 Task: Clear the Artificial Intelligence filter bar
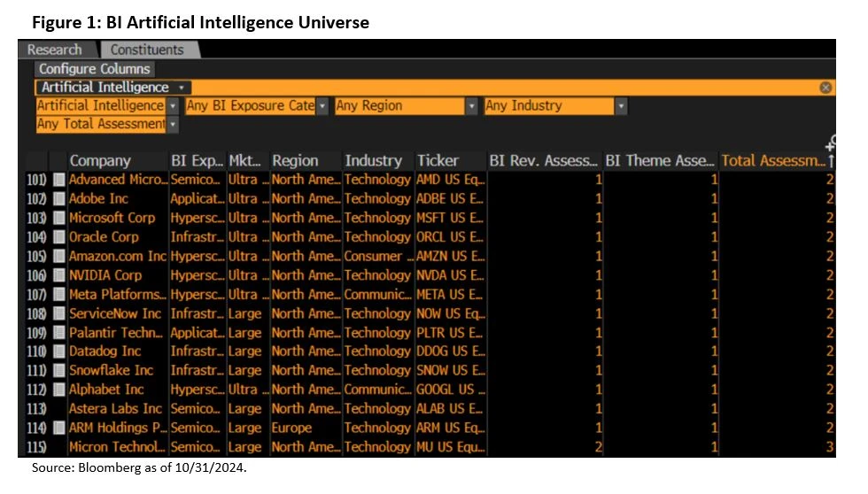[x=825, y=88]
